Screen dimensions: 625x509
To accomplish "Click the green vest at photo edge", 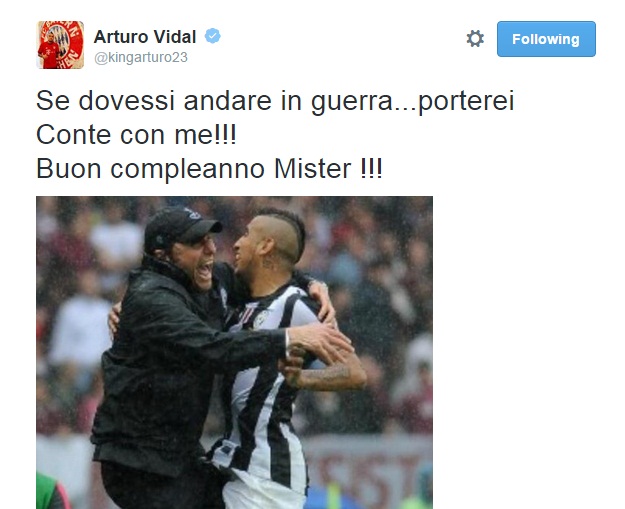I will 50,491.
